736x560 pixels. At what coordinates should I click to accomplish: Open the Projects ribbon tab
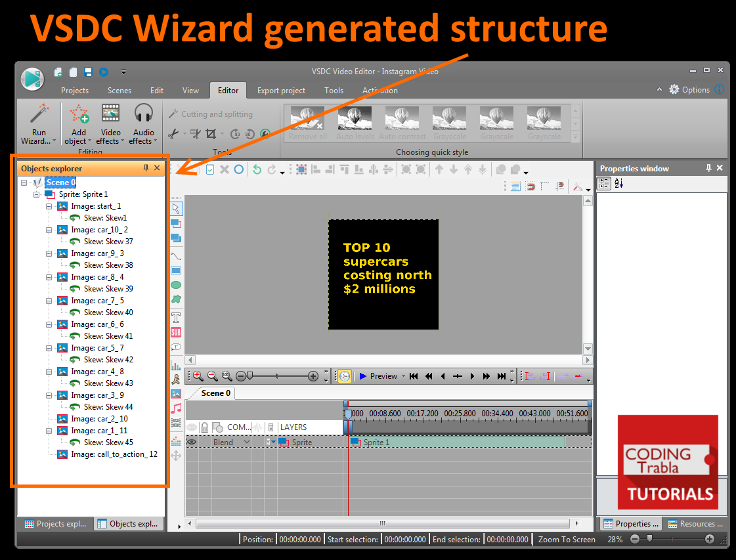pos(75,91)
